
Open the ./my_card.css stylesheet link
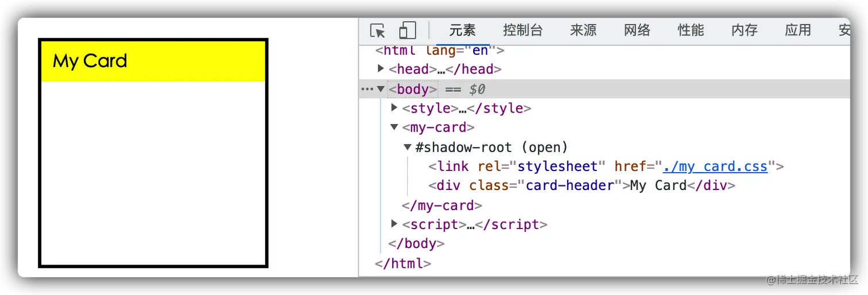click(715, 166)
